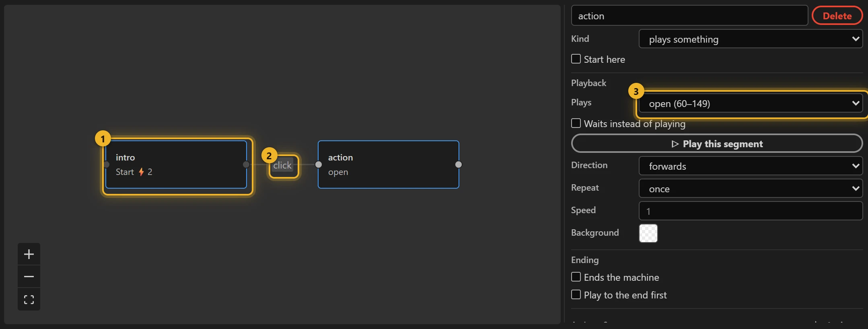Screen dimensions: 868x329
Task: Fit the graph to view
Action: [x=29, y=299]
